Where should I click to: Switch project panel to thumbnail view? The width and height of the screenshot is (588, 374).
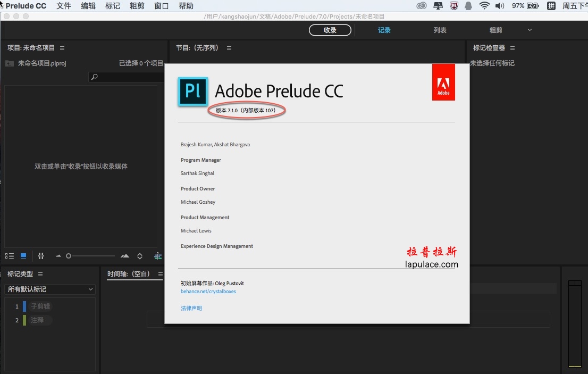click(23, 256)
